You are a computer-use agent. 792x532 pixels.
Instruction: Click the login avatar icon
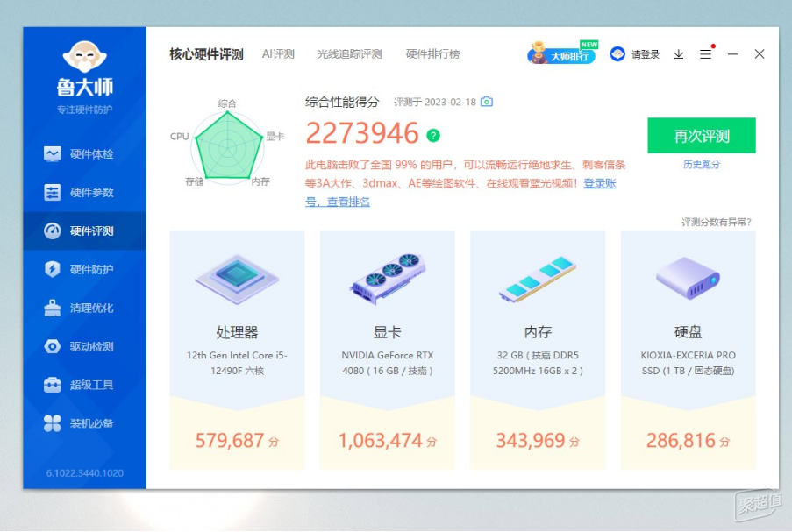(617, 54)
